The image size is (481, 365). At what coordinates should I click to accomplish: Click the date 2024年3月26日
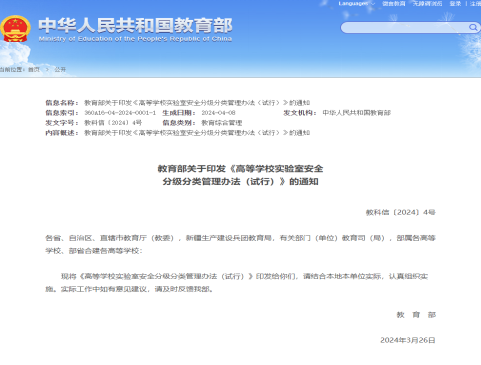[408, 340]
